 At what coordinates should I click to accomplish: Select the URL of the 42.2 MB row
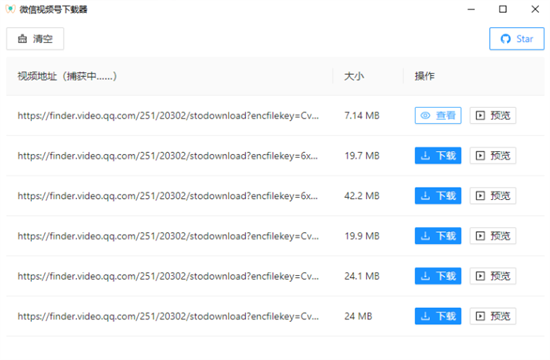(x=168, y=195)
